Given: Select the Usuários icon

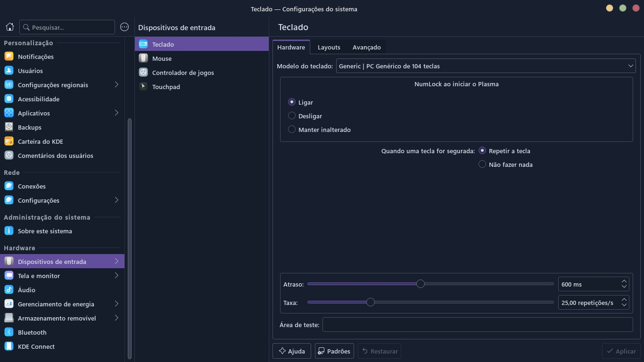Looking at the screenshot, I should point(9,71).
